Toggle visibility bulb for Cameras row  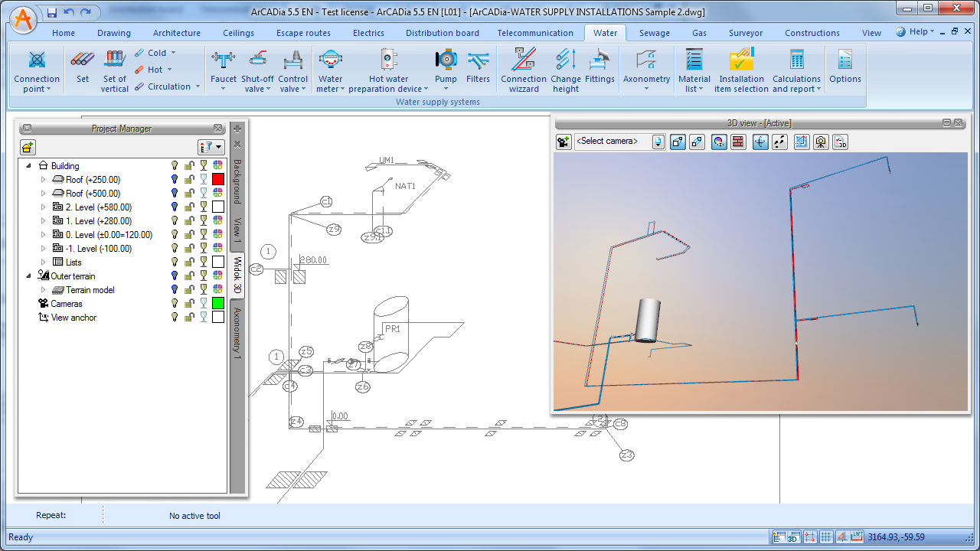175,303
